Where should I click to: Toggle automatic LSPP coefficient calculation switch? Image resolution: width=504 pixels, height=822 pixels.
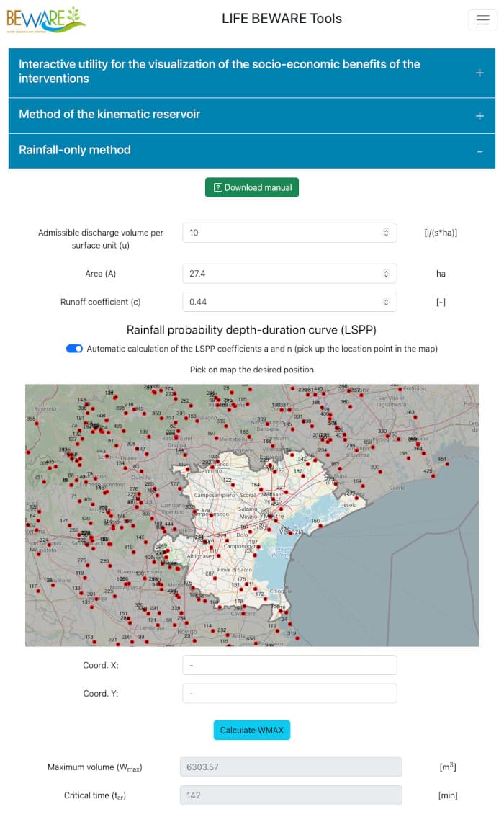[74, 349]
